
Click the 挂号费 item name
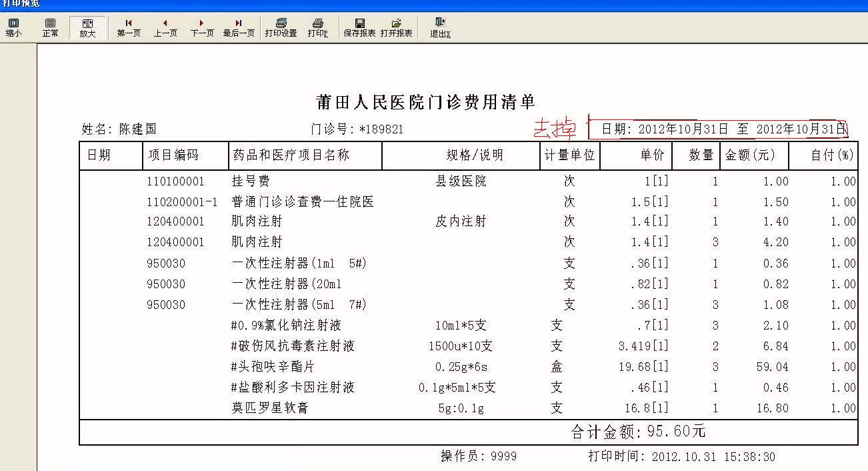click(x=251, y=181)
